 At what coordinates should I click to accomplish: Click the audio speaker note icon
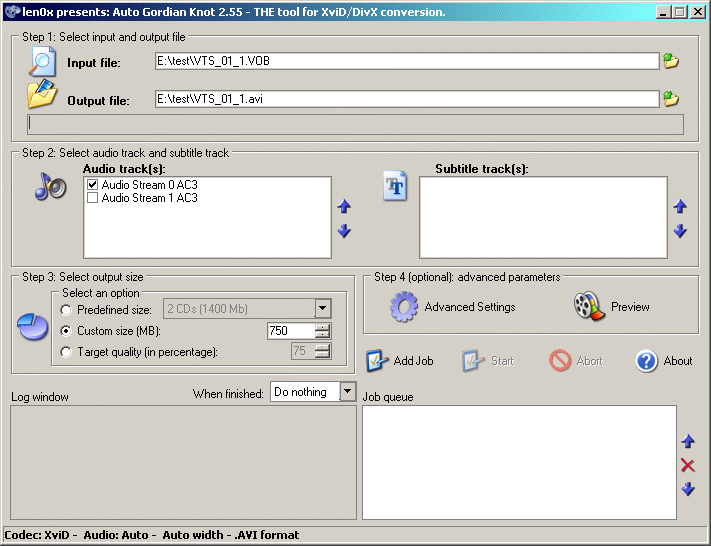click(x=50, y=186)
